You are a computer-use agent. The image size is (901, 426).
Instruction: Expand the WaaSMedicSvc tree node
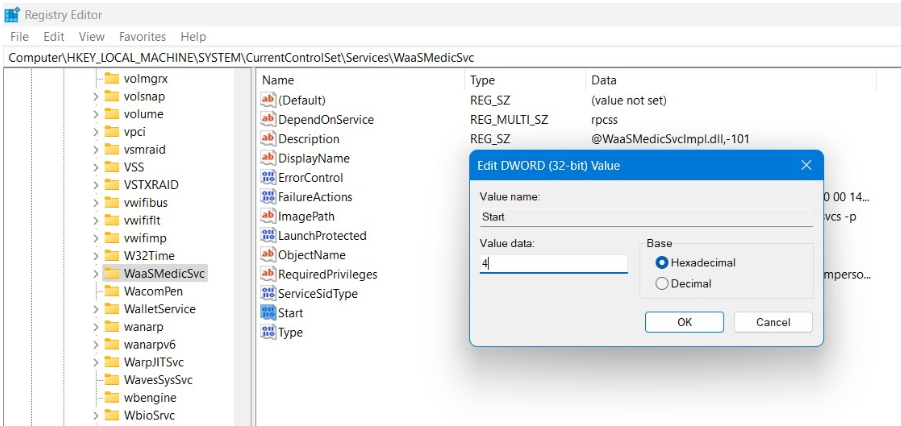(95, 273)
